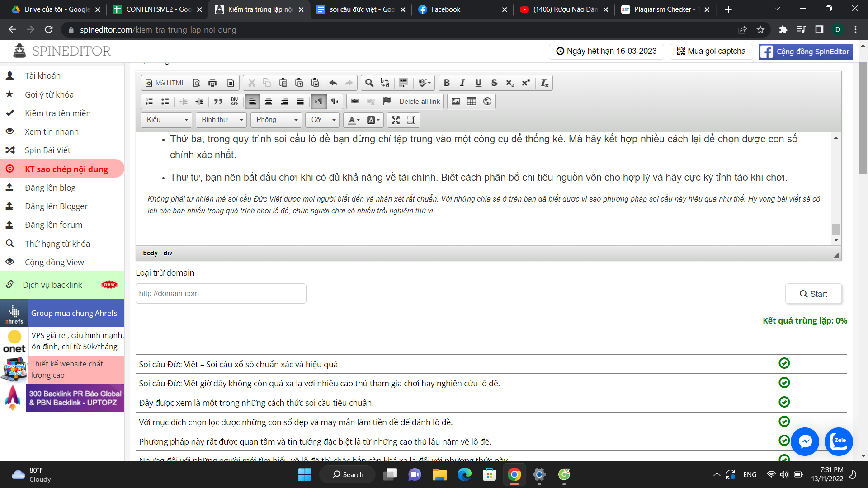Undo last edit in editor
This screenshot has height=488, width=868.
pos(333,83)
